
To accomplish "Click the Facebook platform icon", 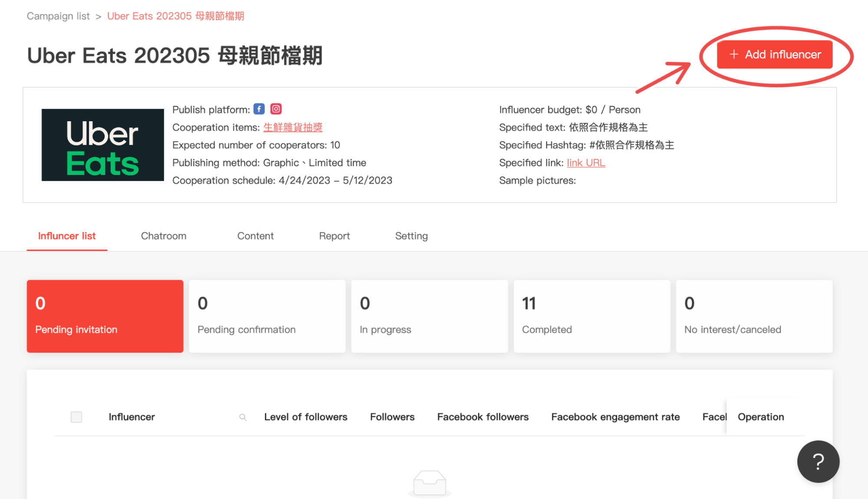I will point(259,109).
